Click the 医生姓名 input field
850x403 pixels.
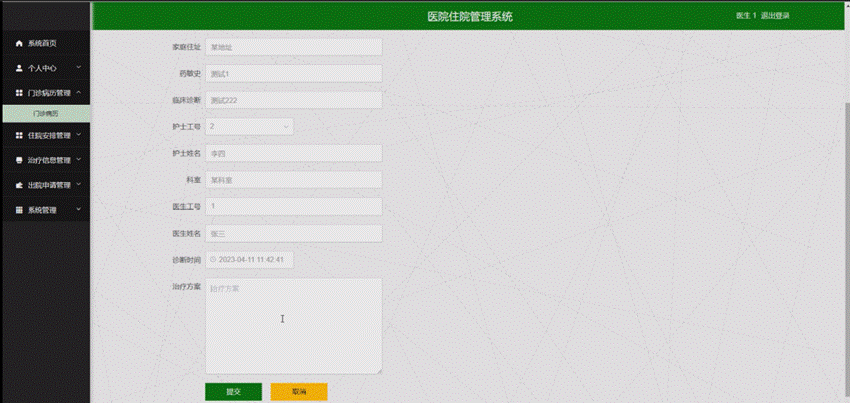point(294,233)
